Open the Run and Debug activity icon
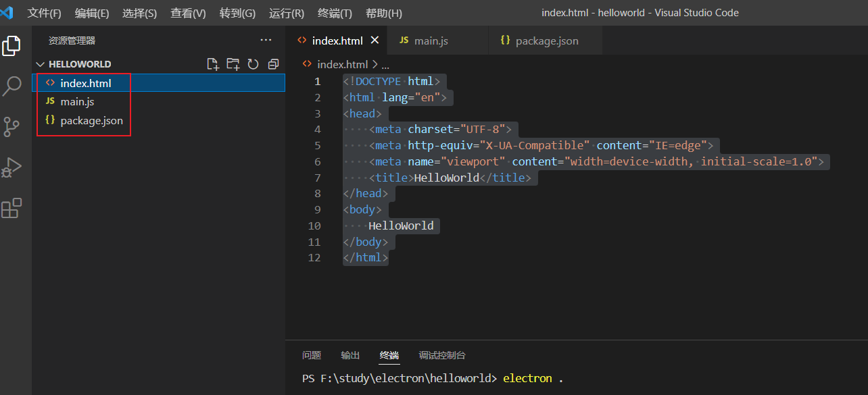The width and height of the screenshot is (868, 395). coord(11,167)
